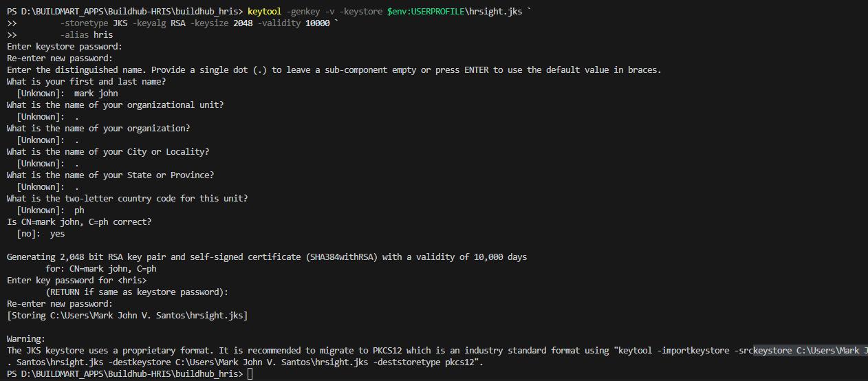The height and width of the screenshot is (381, 868).
Task: Click the "yes" confirmation answer
Action: pyautogui.click(x=57, y=234)
